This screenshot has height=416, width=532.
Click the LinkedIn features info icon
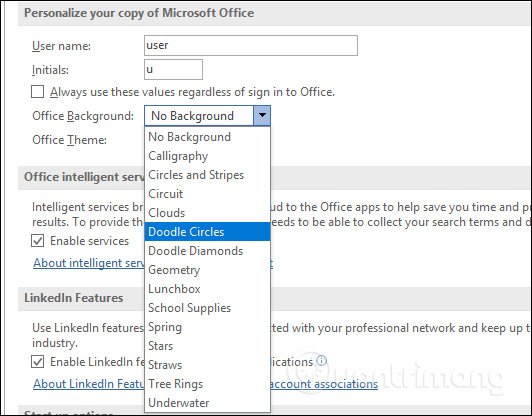click(322, 360)
